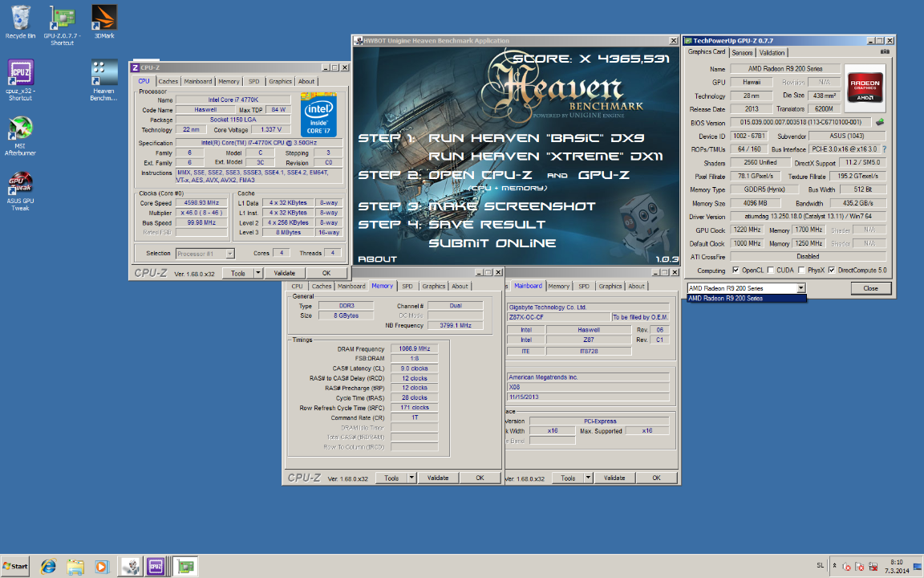Image resolution: width=924 pixels, height=578 pixels.
Task: Click the BIOS Version field in GPU-Z
Action: (800, 122)
